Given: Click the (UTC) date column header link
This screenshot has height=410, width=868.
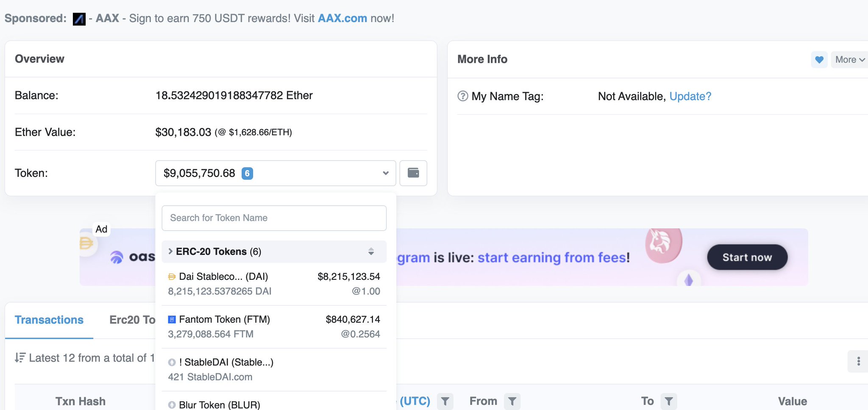Looking at the screenshot, I should pos(415,401).
